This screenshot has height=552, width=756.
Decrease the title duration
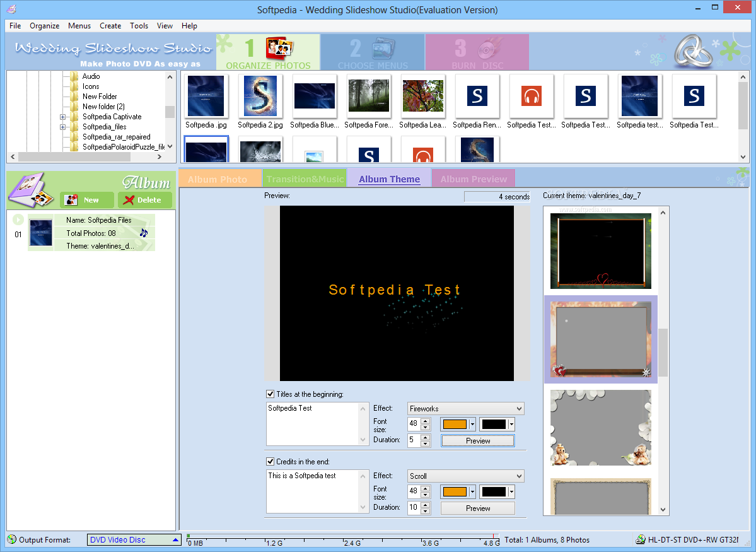(x=425, y=443)
